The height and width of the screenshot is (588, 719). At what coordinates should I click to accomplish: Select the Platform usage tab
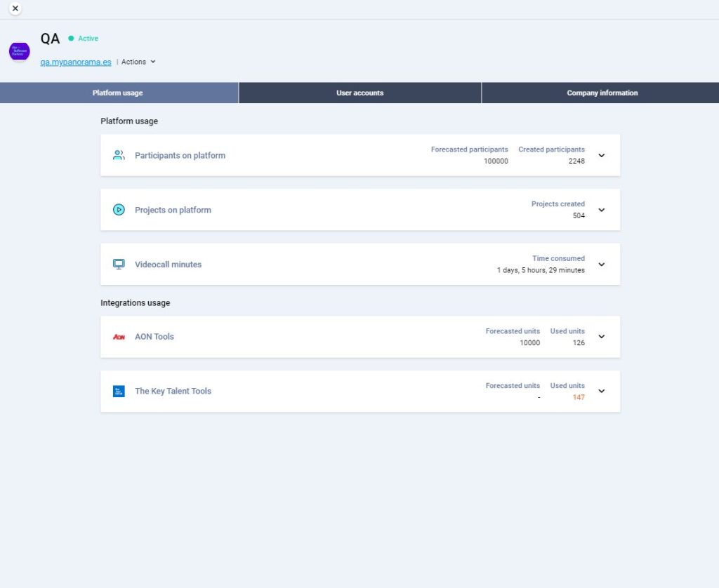point(118,93)
